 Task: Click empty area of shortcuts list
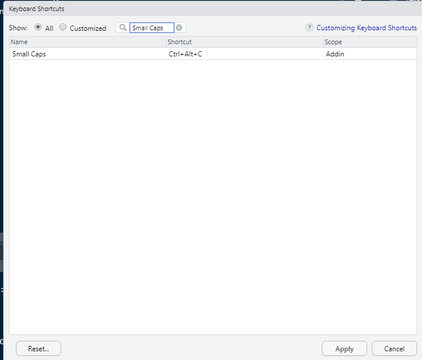pyautogui.click(x=213, y=197)
